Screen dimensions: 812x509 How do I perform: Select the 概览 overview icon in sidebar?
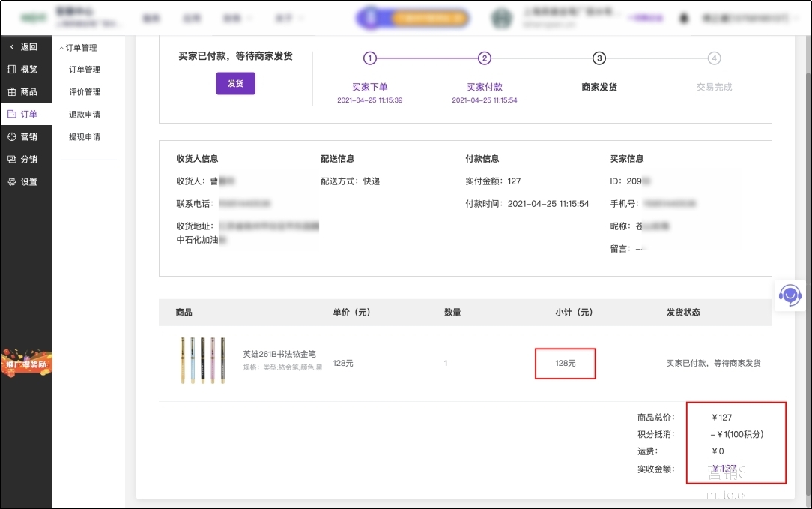pos(10,69)
